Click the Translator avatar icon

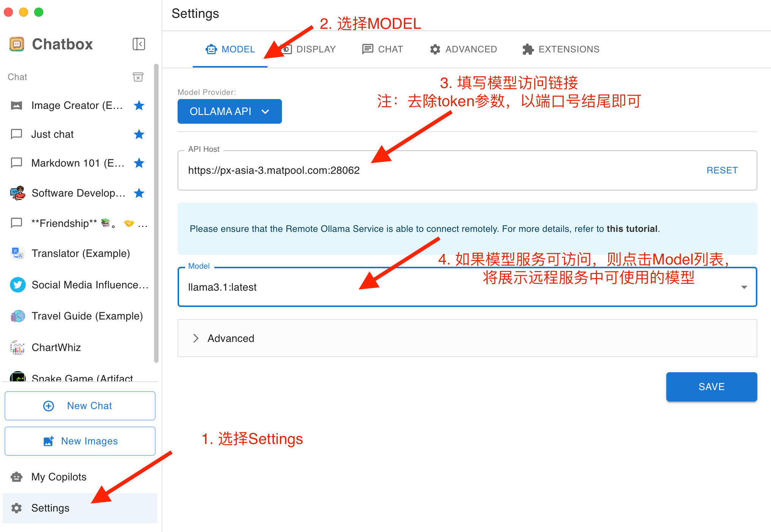[17, 253]
